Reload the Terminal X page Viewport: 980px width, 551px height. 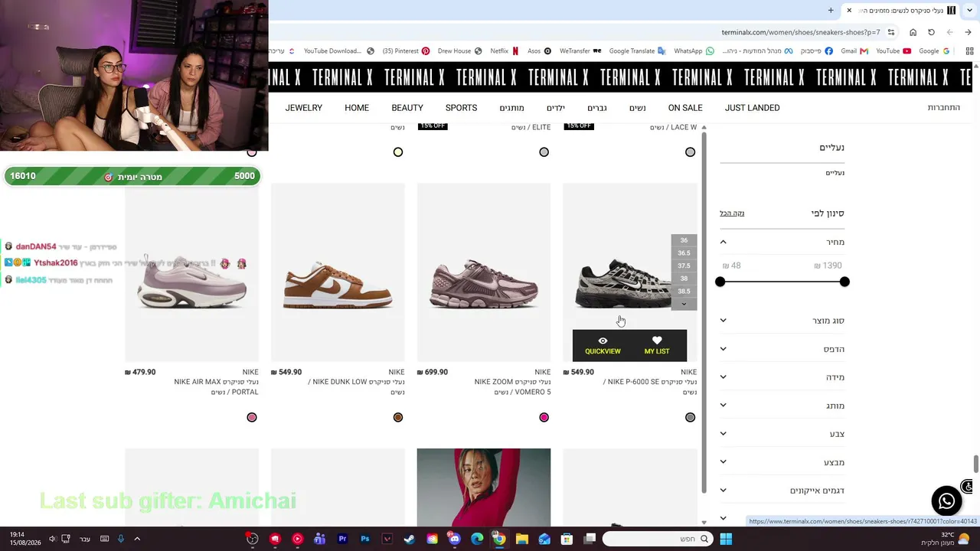click(931, 32)
